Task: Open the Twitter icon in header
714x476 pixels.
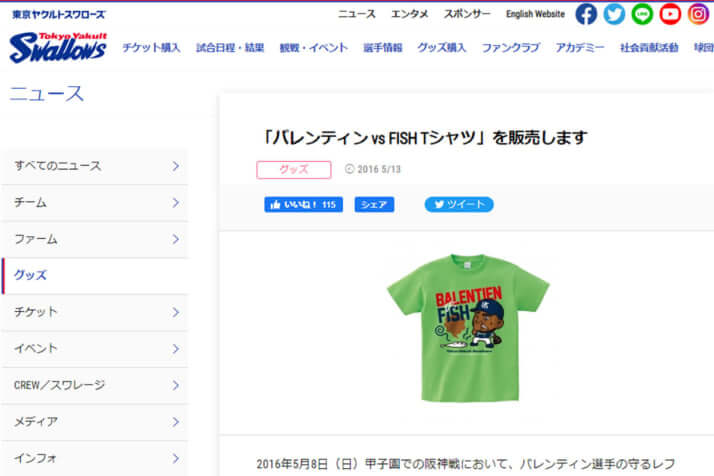Action: click(x=614, y=14)
